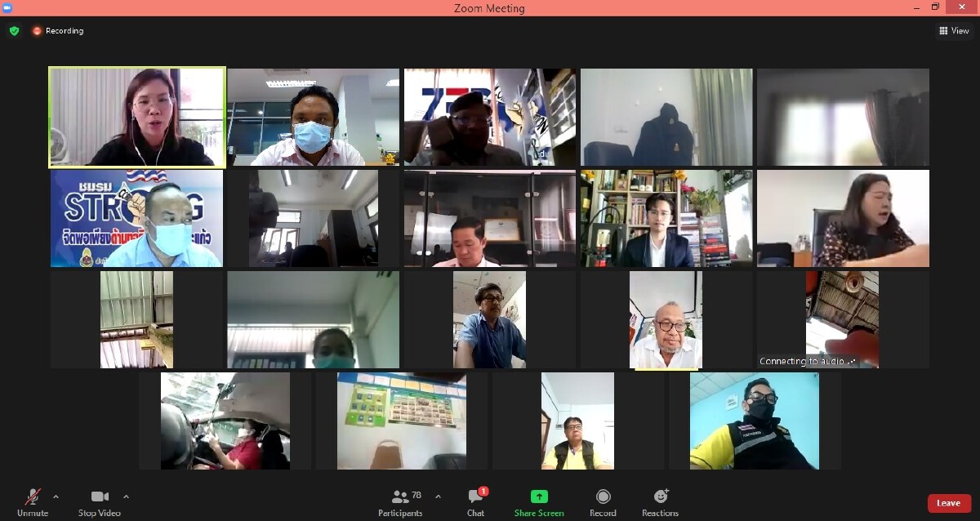Stop Video camera
980x521 pixels.
(x=100, y=502)
